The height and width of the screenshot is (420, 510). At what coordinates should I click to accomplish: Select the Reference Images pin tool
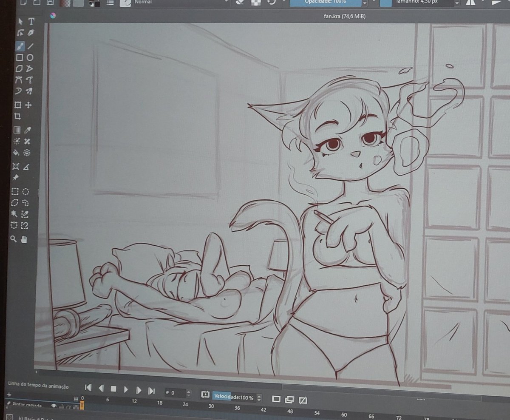[15, 178]
